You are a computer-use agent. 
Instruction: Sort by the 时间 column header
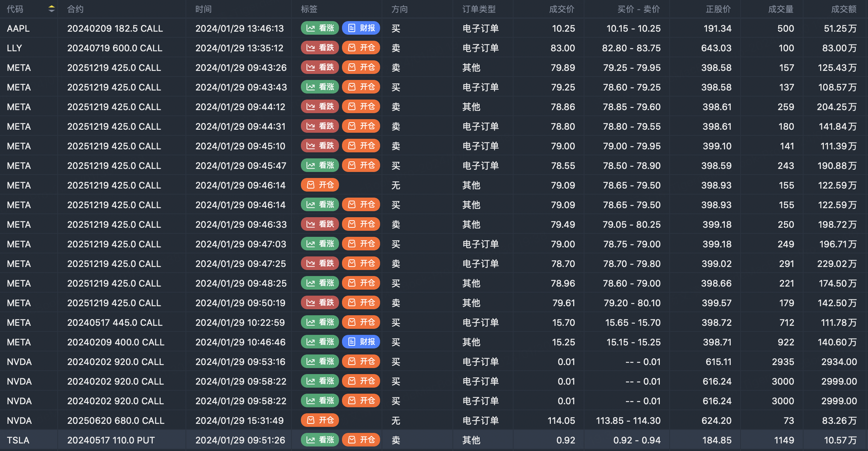204,9
